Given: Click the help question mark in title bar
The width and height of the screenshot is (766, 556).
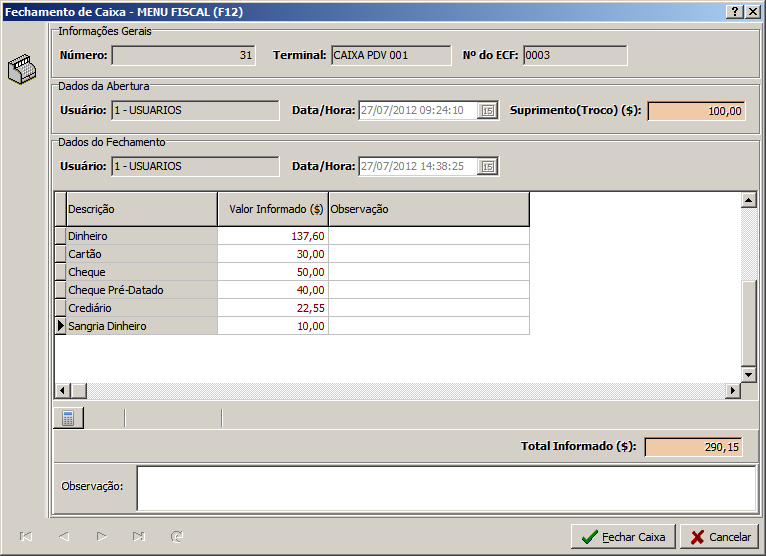Looking at the screenshot, I should [x=735, y=11].
